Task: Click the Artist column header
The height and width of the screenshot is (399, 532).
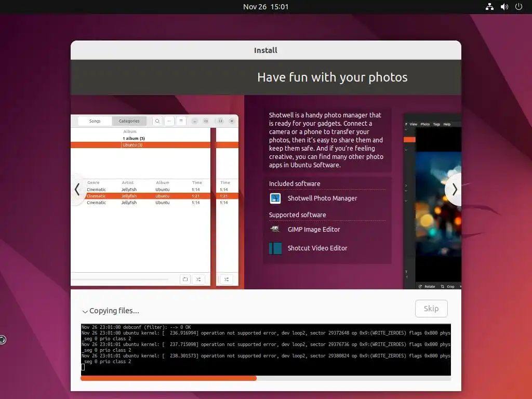Action: point(128,182)
